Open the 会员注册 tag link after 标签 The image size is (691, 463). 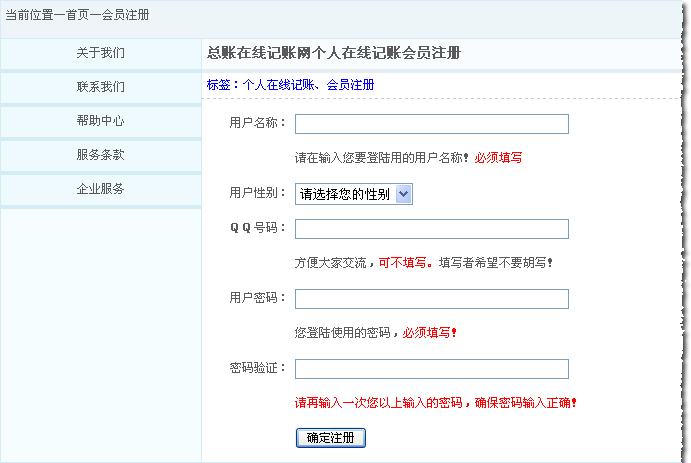pyautogui.click(x=350, y=85)
